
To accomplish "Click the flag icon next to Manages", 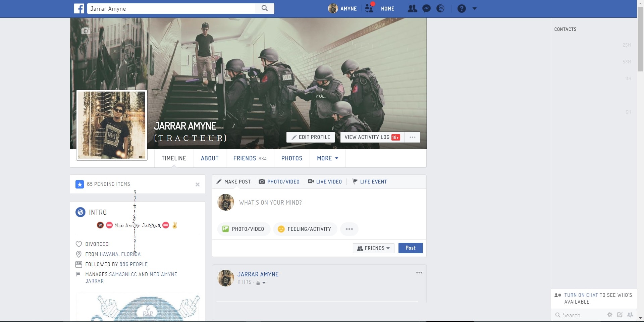I will [x=78, y=274].
